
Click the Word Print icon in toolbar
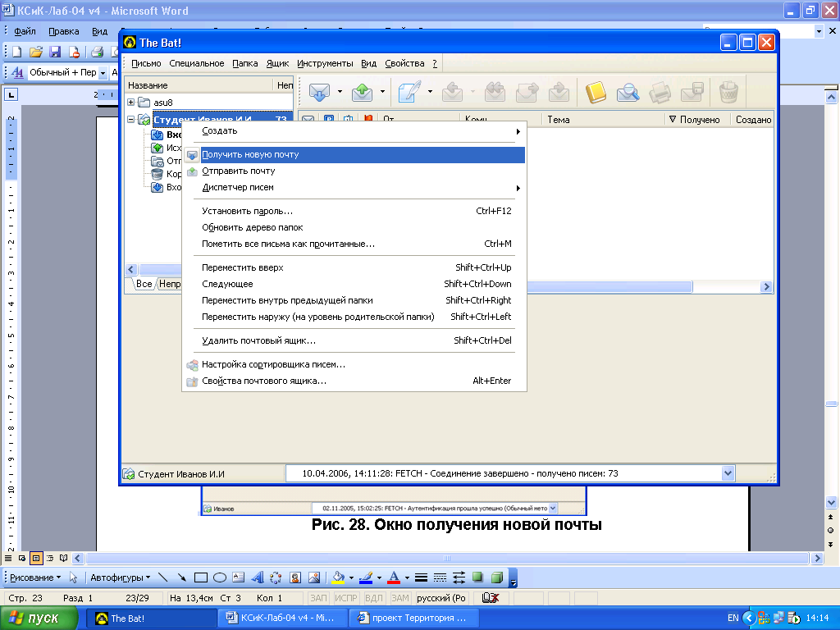tap(97, 52)
